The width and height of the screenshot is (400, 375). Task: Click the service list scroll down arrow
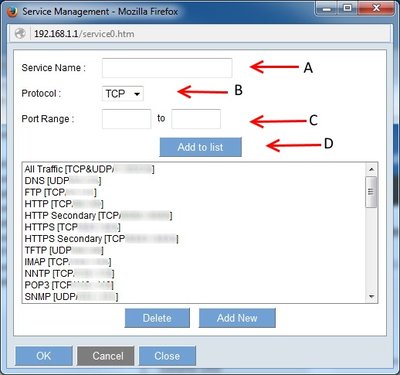(372, 296)
